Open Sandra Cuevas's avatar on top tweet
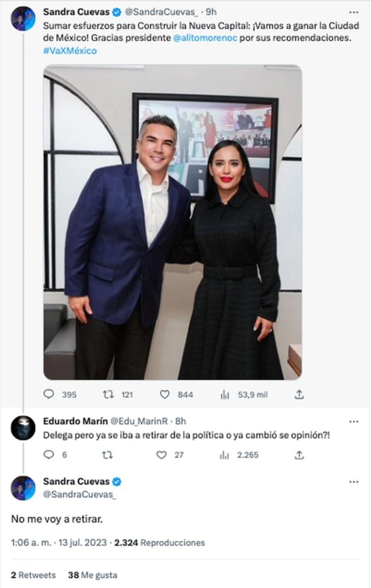The image size is (371, 588). 23,19
